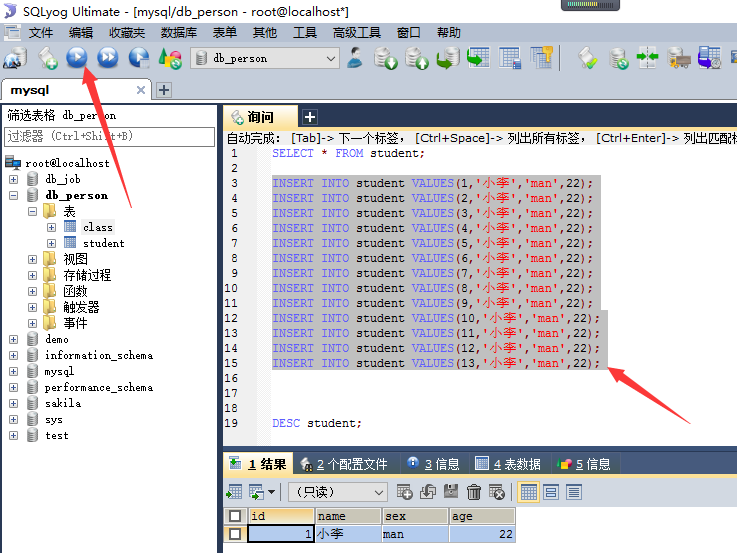Click the table key index icon

click(541, 57)
